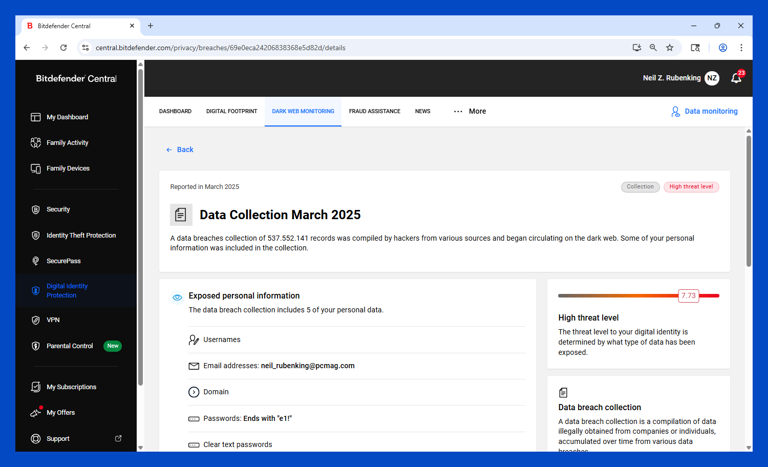
Task: Click browser back arrow
Action: point(27,48)
